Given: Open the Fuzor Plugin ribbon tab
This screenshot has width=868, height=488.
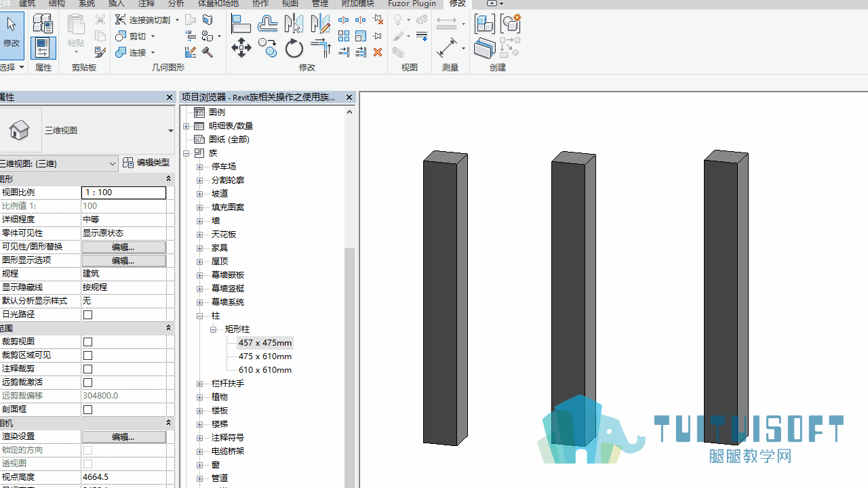Looking at the screenshot, I should coord(412,3).
